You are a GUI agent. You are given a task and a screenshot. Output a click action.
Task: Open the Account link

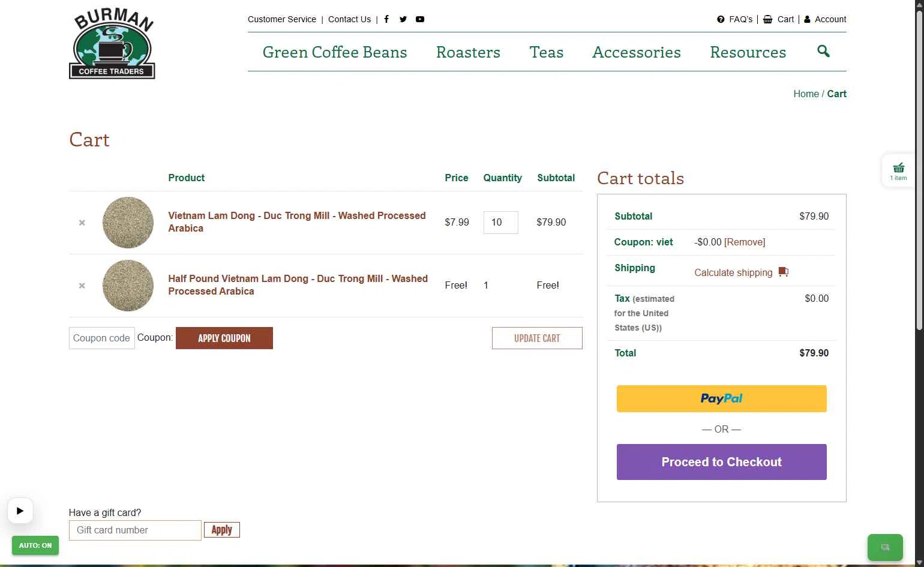(x=825, y=19)
